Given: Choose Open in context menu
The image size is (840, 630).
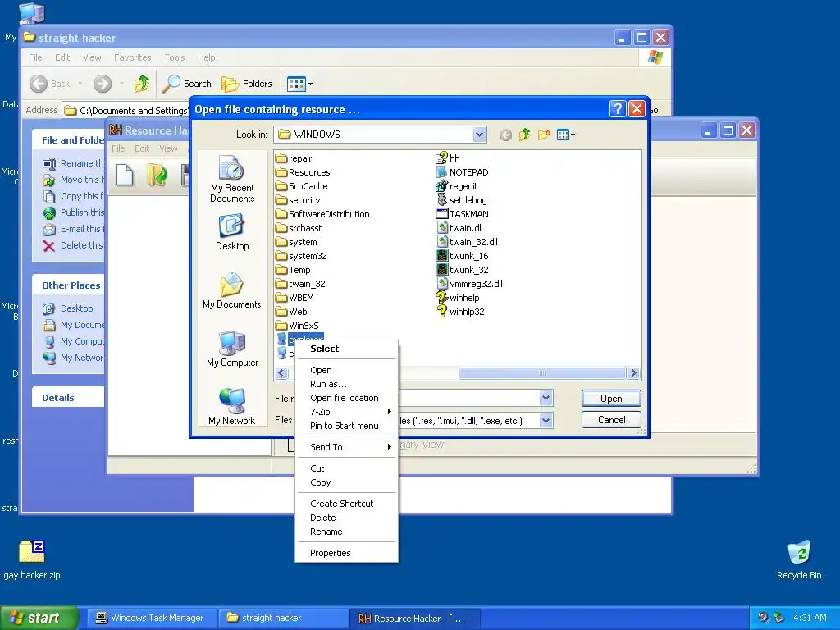Looking at the screenshot, I should pyautogui.click(x=347, y=370).
